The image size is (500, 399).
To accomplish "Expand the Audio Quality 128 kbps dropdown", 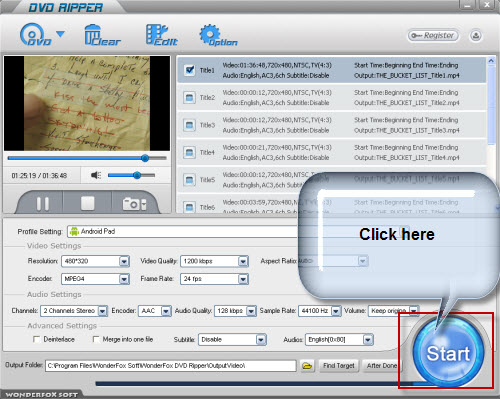I will [x=251, y=311].
